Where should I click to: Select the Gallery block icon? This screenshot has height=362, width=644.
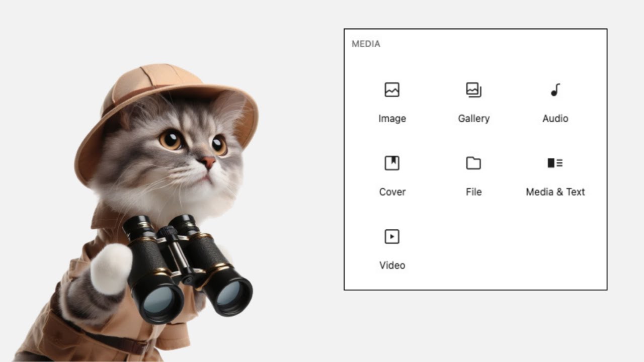473,90
